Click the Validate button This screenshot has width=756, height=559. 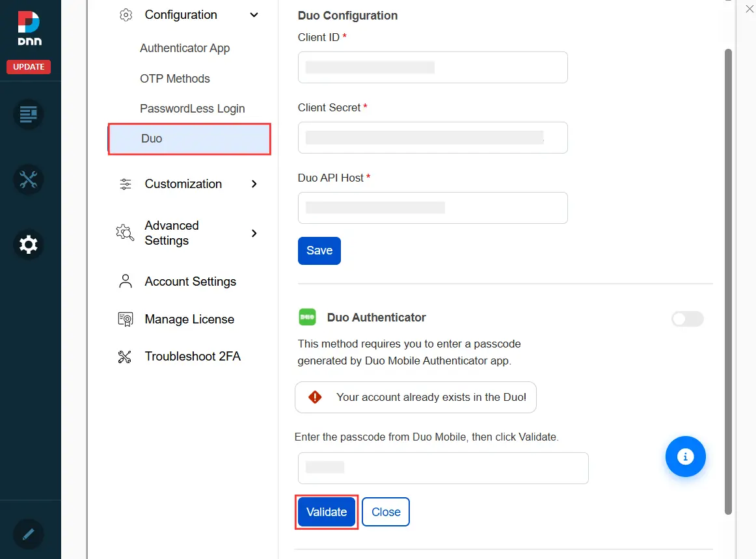click(327, 512)
